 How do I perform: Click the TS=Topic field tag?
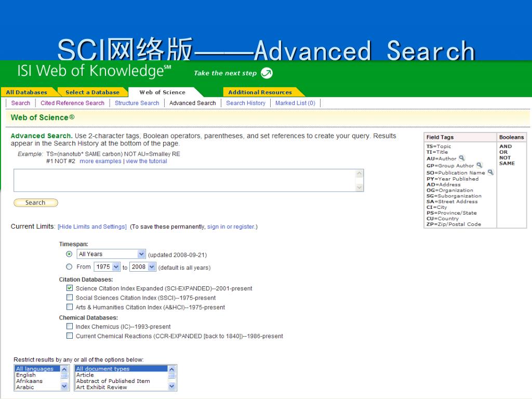[438, 146]
